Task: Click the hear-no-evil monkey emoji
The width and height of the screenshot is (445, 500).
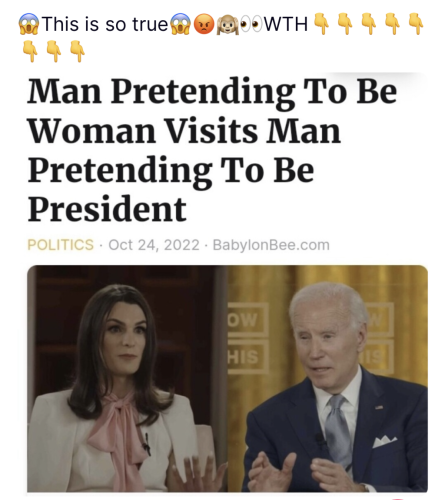Action: [x=227, y=24]
